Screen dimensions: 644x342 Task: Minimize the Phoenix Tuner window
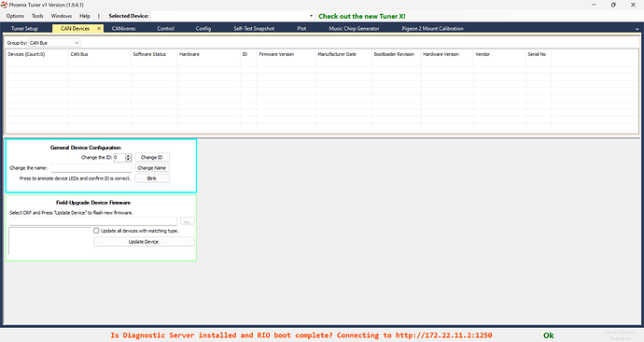(594, 5)
